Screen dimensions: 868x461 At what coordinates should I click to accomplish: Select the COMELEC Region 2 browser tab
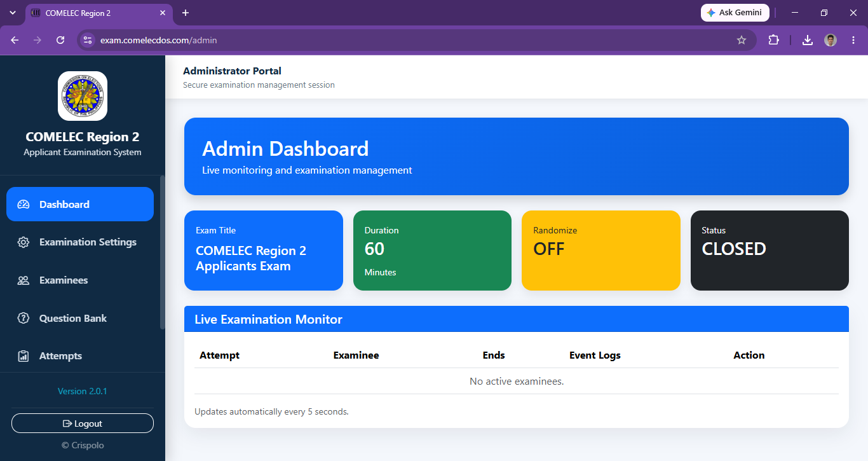99,13
